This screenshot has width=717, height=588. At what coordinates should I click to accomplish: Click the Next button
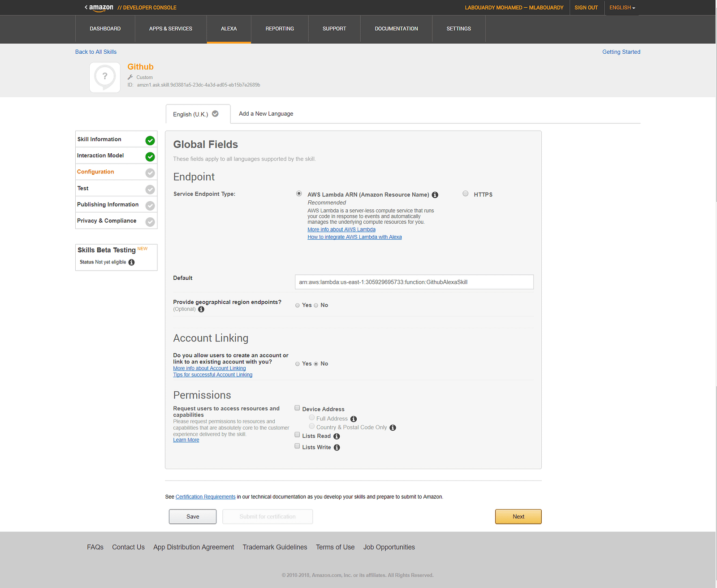[x=518, y=517]
